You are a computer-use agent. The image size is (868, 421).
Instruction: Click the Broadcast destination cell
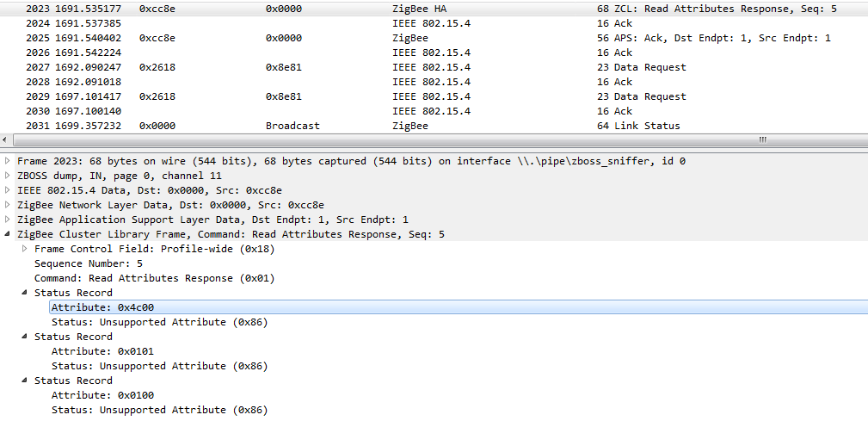pos(292,126)
